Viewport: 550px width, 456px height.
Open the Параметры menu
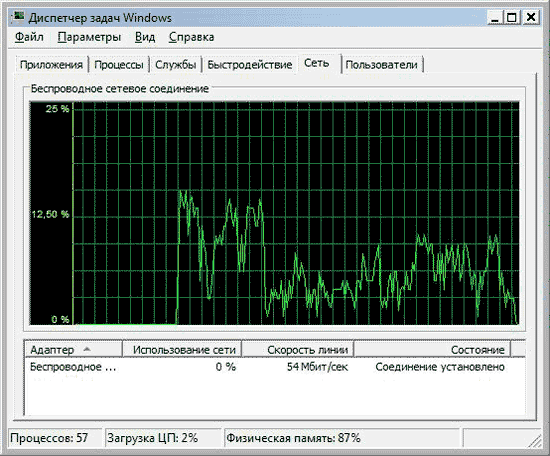(x=89, y=37)
